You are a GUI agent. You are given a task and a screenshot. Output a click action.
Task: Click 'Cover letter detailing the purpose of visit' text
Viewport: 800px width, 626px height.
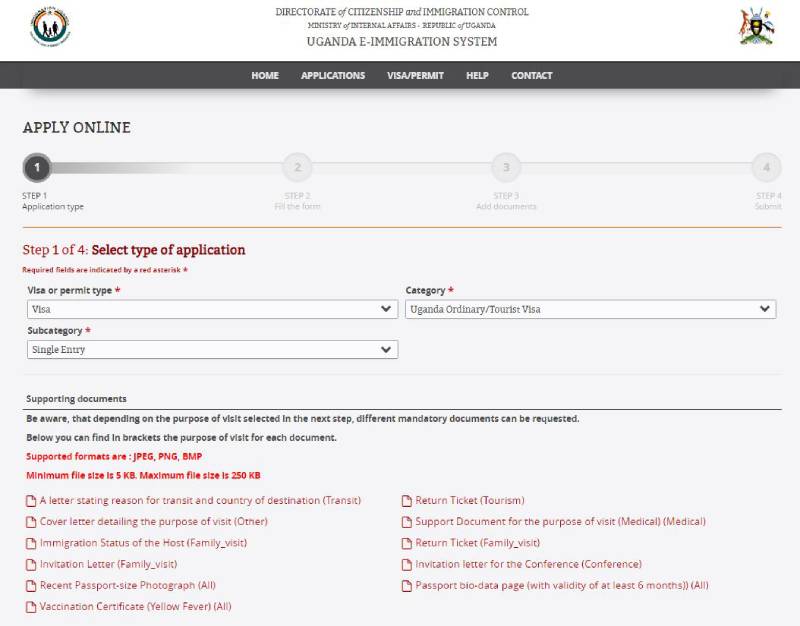coord(135,521)
